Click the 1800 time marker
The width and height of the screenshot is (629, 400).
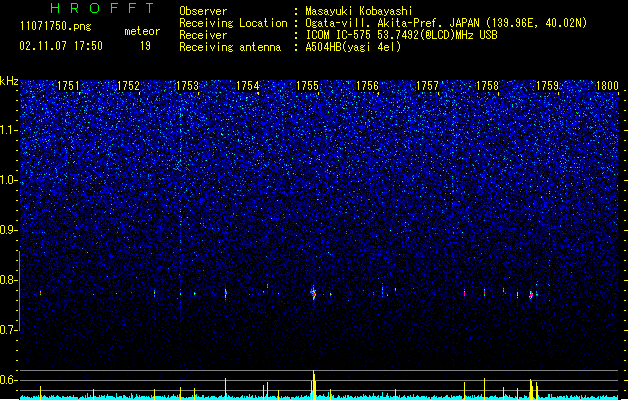point(607,86)
